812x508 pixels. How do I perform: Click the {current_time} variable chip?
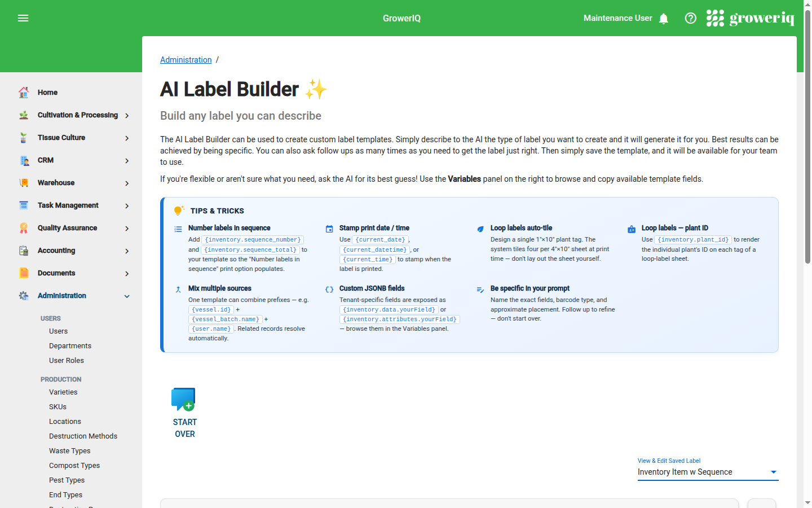[x=368, y=260]
